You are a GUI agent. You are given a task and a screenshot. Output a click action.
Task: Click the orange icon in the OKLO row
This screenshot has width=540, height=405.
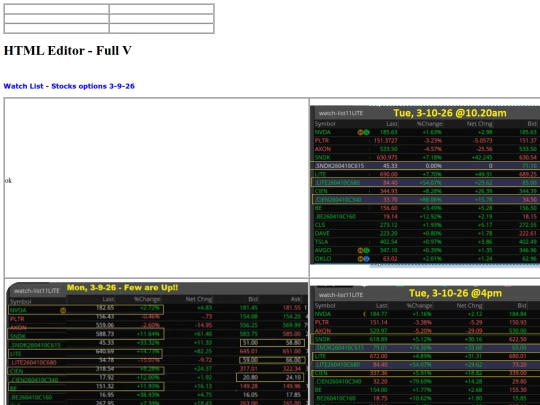360,259
